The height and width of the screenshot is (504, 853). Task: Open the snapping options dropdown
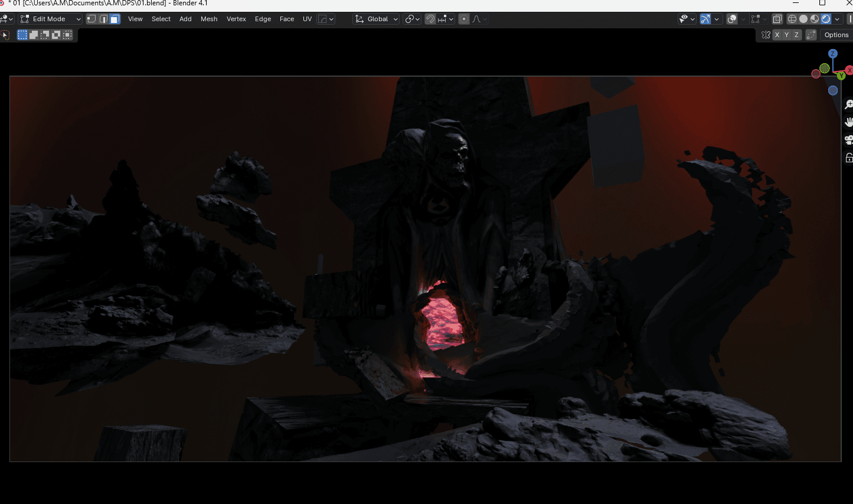pyautogui.click(x=446, y=19)
